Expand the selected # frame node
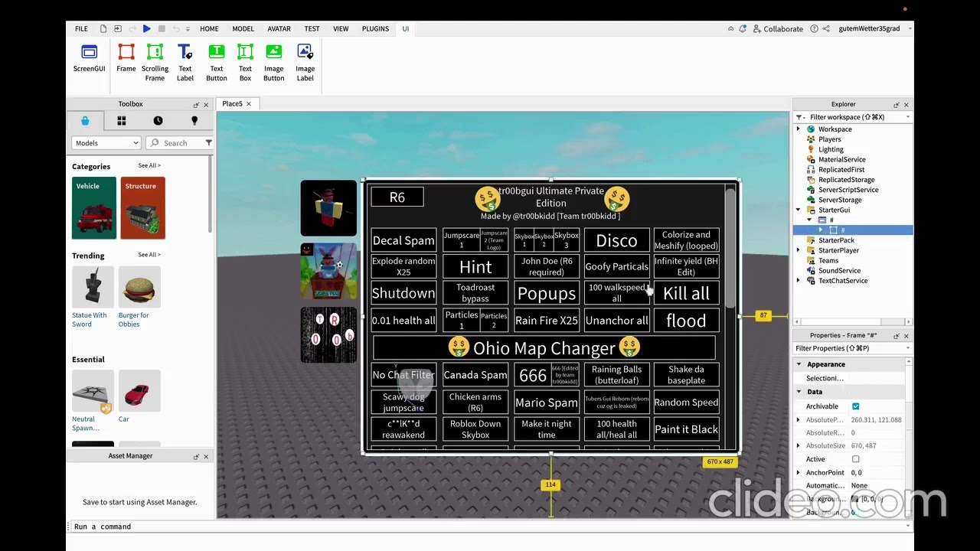This screenshot has width=980, height=551. coord(821,230)
